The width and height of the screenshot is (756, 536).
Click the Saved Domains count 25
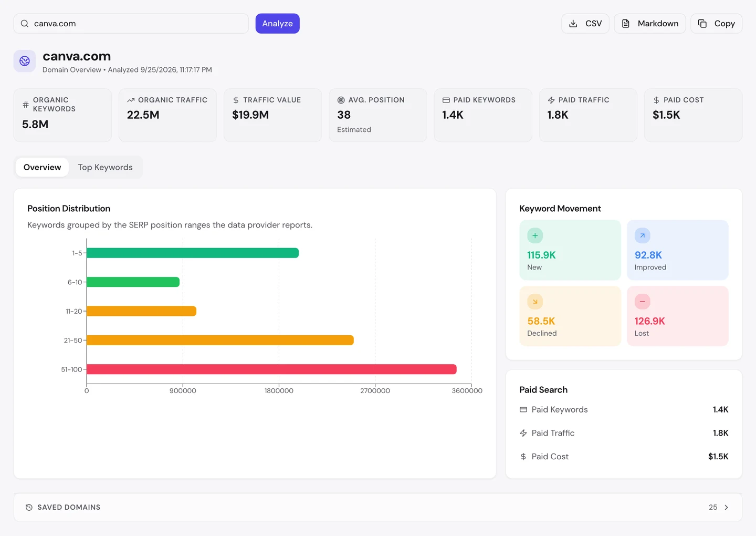click(713, 507)
